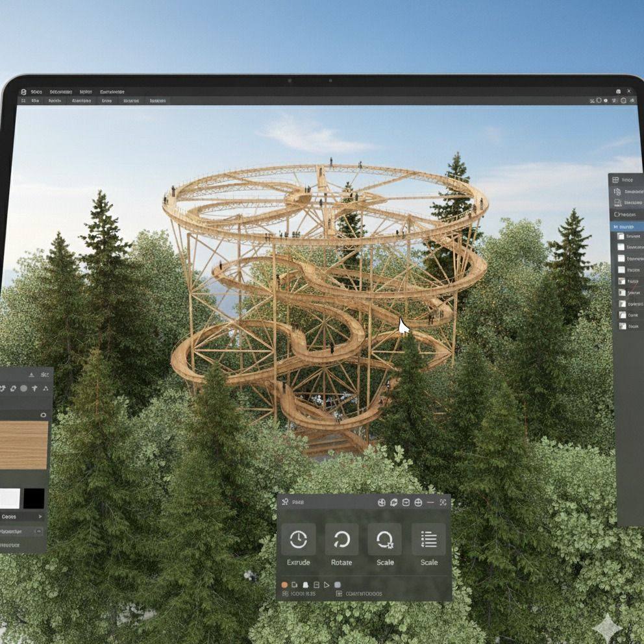Click the text label at tool panel bottom right
Image resolution: width=644 pixels, height=644 pixels.
pyautogui.click(x=364, y=593)
